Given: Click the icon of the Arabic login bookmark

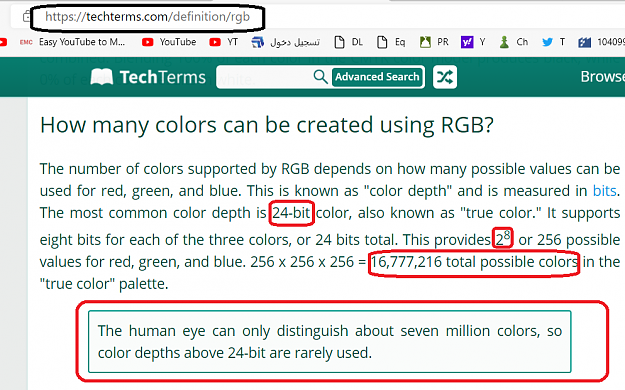Looking at the screenshot, I should coord(257,42).
